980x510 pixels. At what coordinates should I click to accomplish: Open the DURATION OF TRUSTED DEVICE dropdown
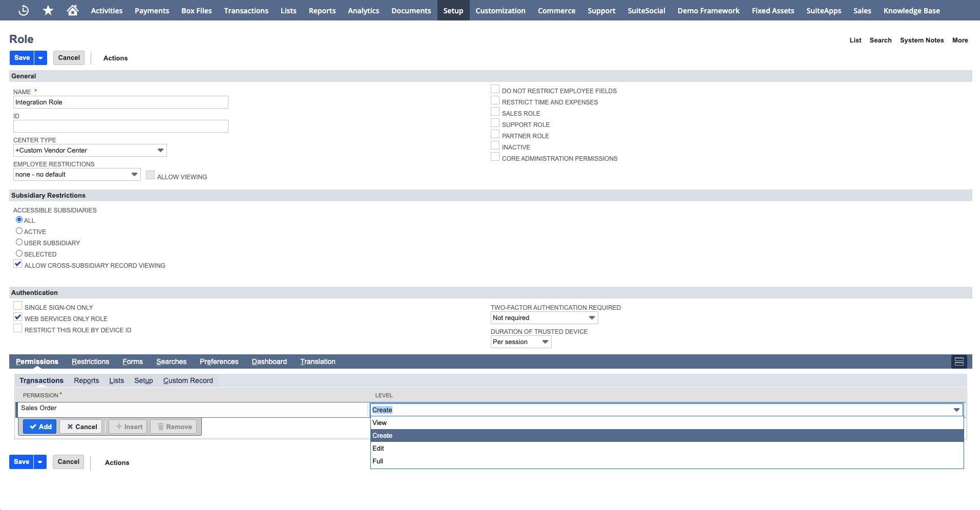[x=544, y=342]
